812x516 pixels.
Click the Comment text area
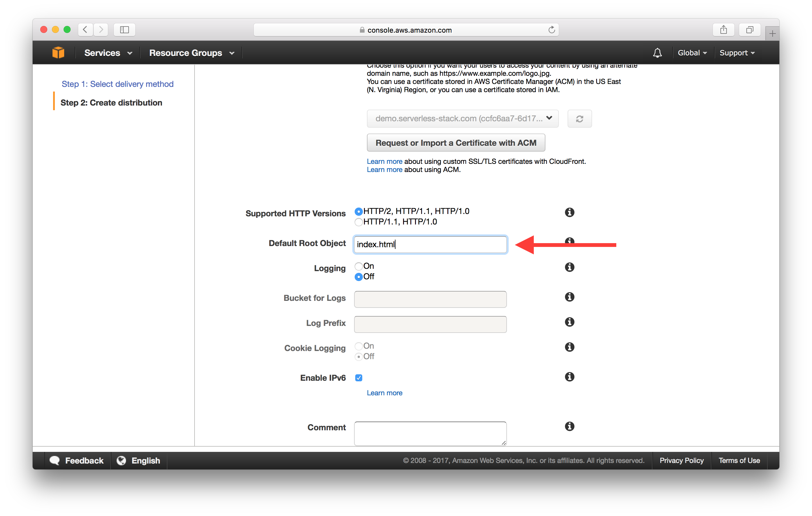430,433
